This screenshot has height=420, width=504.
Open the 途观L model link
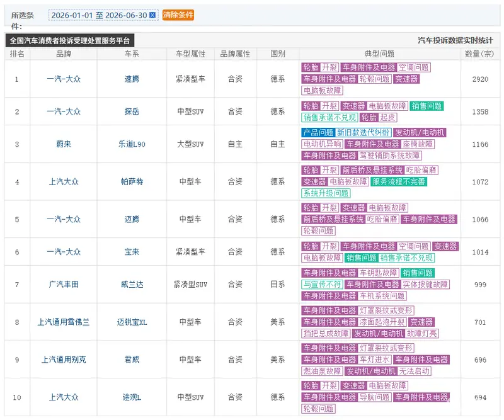(132, 397)
